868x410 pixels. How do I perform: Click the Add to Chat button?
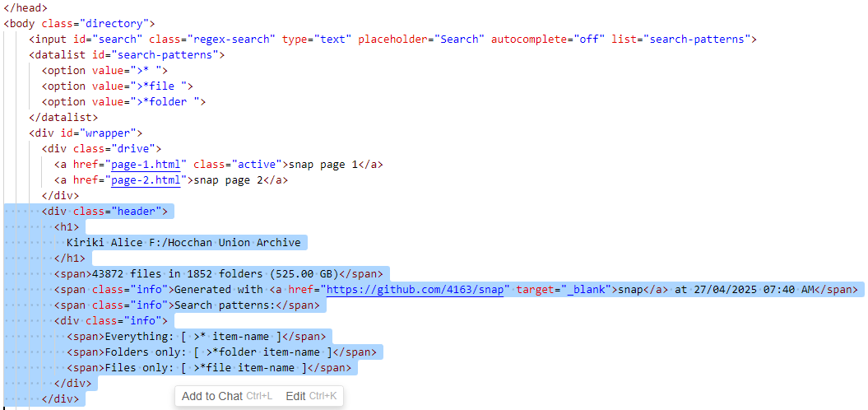point(227,396)
